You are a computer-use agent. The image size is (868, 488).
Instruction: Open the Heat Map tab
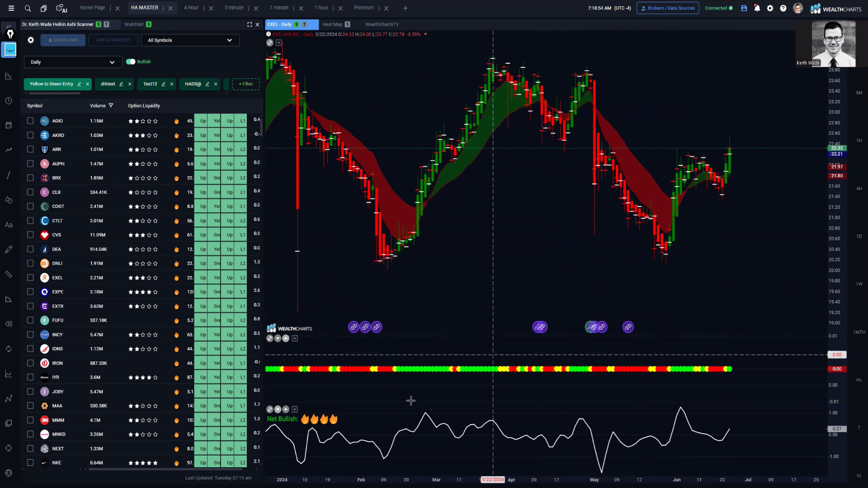pos(332,24)
